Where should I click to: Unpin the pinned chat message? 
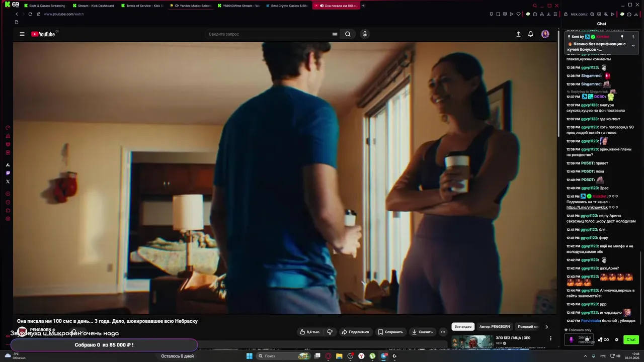(622, 37)
